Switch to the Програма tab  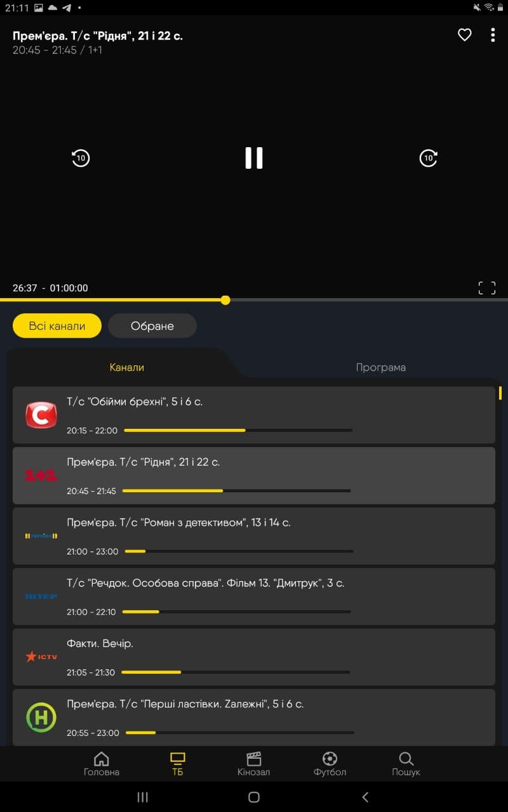pyautogui.click(x=381, y=367)
